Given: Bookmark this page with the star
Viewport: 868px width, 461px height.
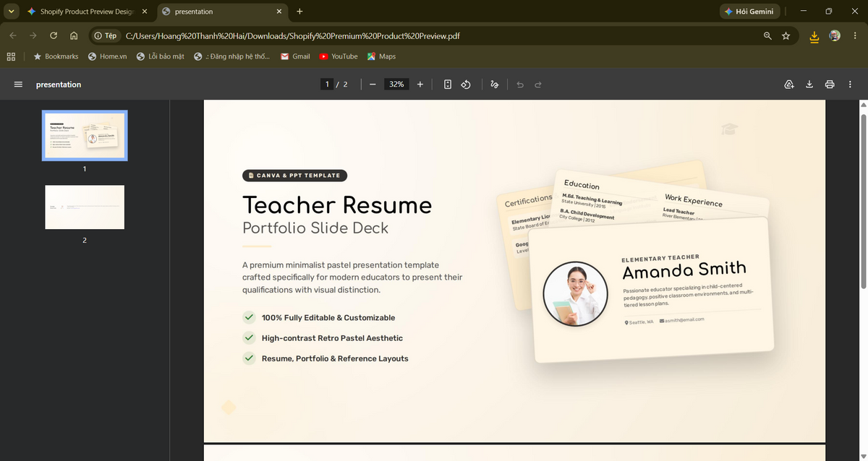Looking at the screenshot, I should click(x=786, y=35).
